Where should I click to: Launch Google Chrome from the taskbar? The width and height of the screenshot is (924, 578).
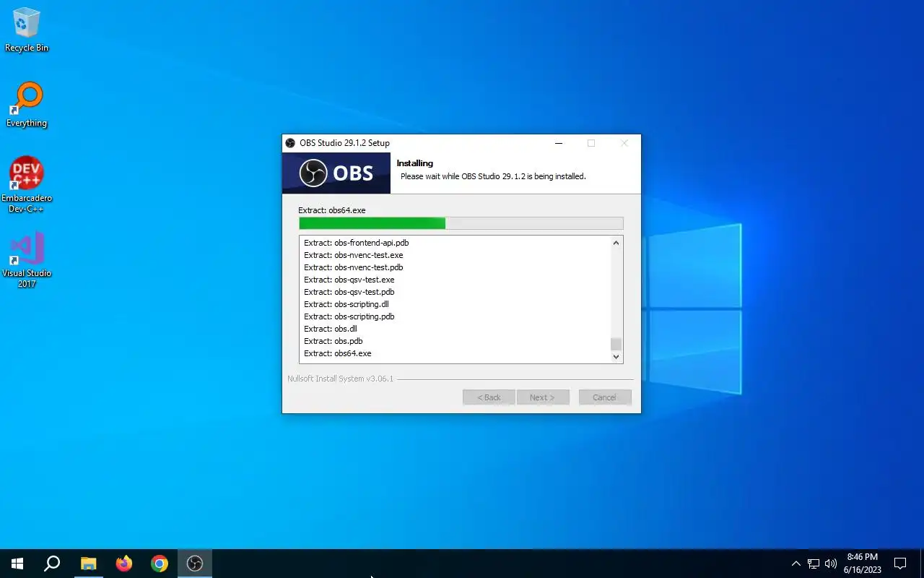[x=160, y=564]
